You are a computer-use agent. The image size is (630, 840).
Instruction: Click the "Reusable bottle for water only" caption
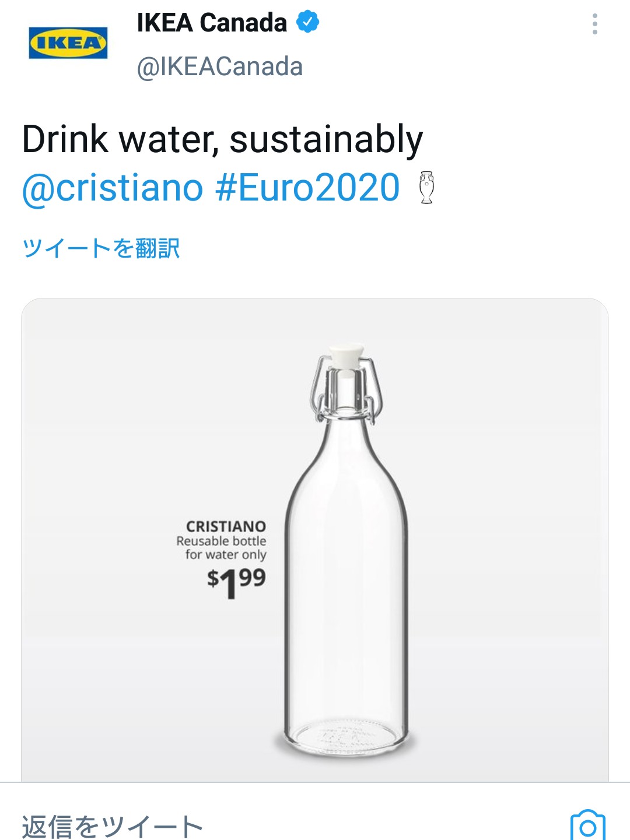tap(222, 548)
